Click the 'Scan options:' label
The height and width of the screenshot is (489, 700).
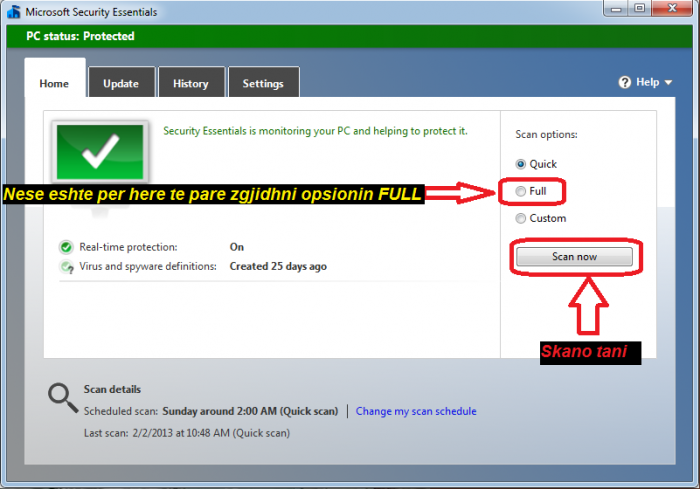tap(546, 134)
